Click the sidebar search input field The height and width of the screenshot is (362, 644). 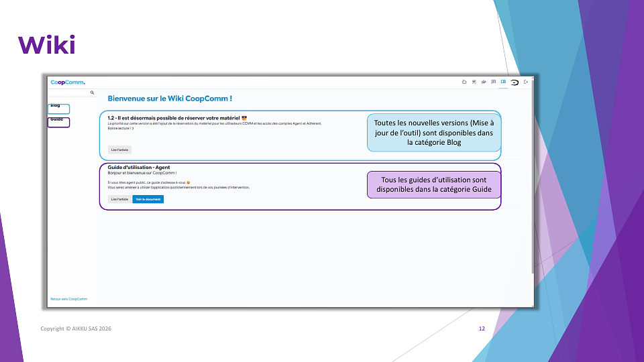pyautogui.click(x=67, y=93)
